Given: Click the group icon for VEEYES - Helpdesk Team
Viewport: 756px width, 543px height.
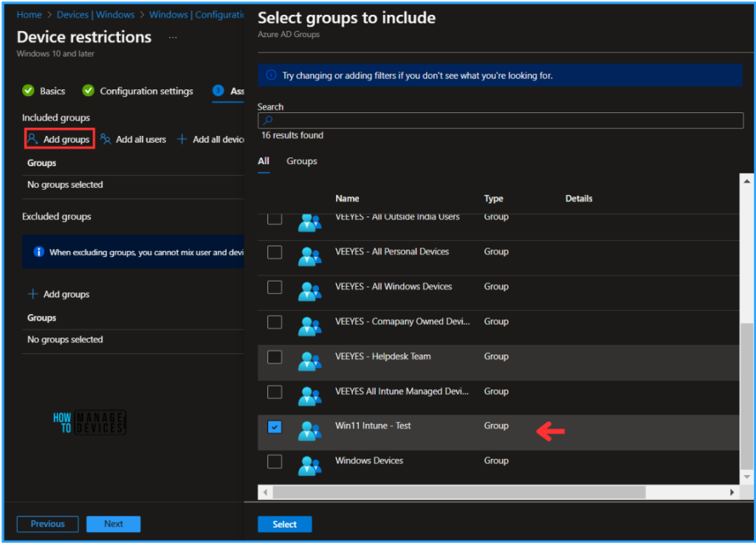Looking at the screenshot, I should (x=309, y=361).
